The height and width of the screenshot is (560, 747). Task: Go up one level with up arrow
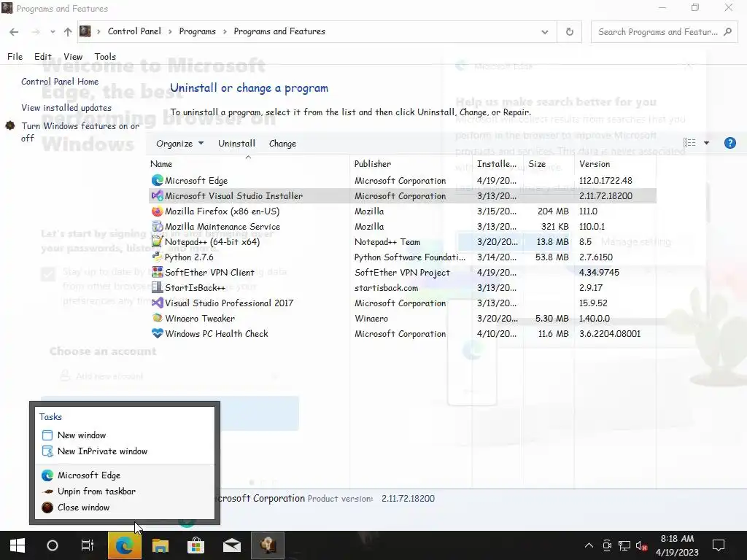point(68,32)
